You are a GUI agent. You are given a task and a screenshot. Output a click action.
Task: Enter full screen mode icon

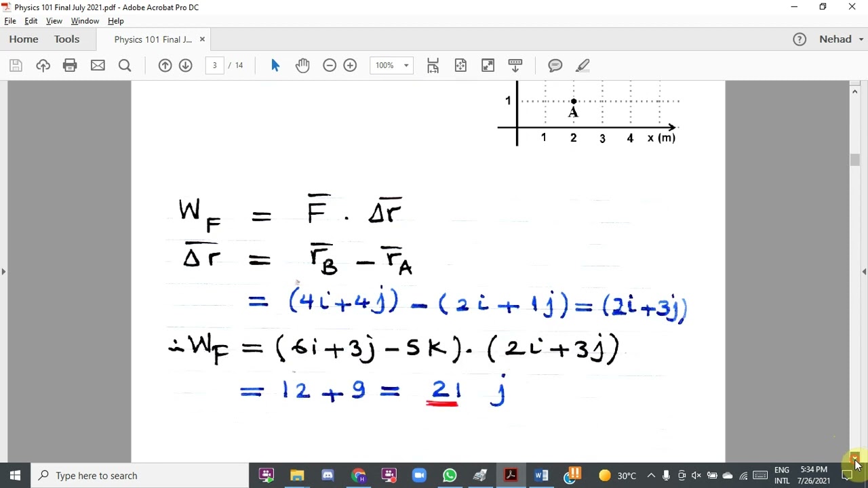tap(488, 65)
